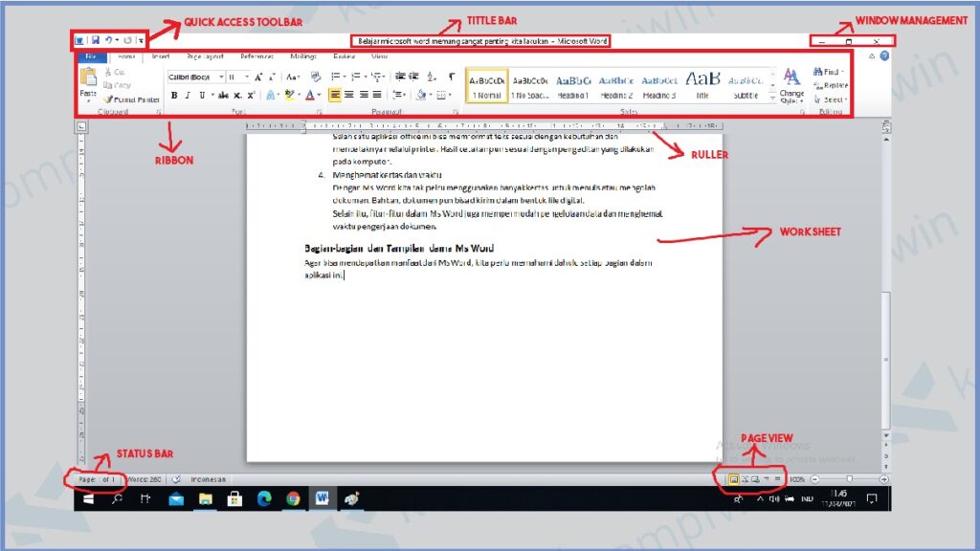Image resolution: width=980 pixels, height=551 pixels.
Task: Apply center alignment to paragraph
Action: pyautogui.click(x=349, y=95)
